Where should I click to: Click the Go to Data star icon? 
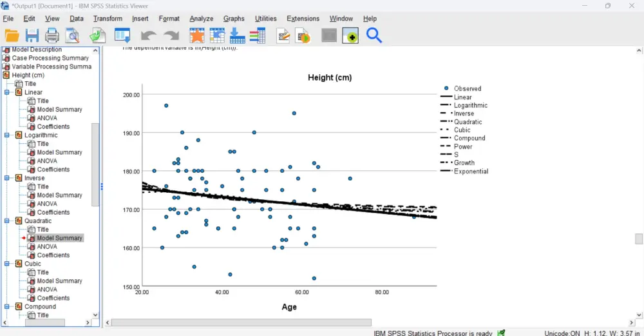click(196, 35)
